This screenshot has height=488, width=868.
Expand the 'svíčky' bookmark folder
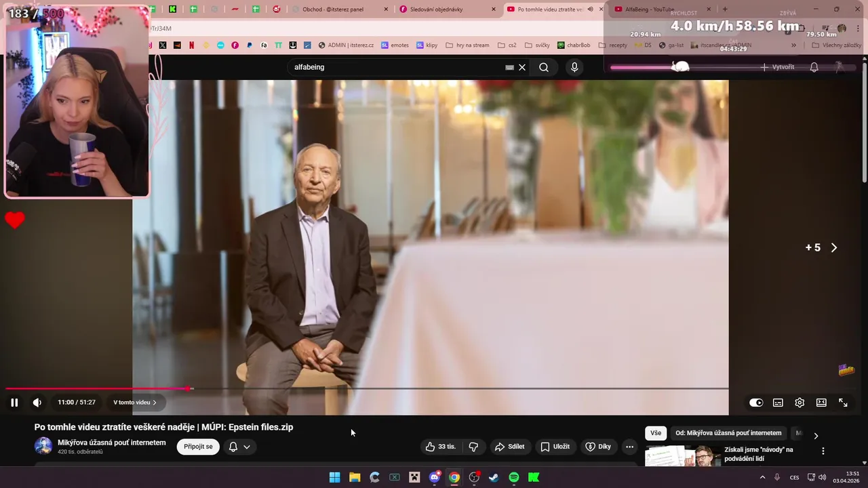click(537, 45)
